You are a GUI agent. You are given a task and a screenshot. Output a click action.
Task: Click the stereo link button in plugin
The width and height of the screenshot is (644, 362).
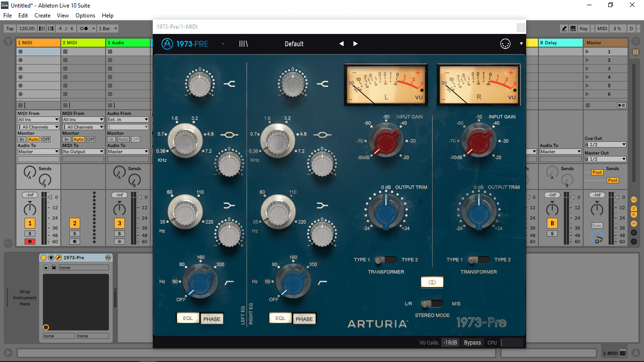tap(432, 282)
